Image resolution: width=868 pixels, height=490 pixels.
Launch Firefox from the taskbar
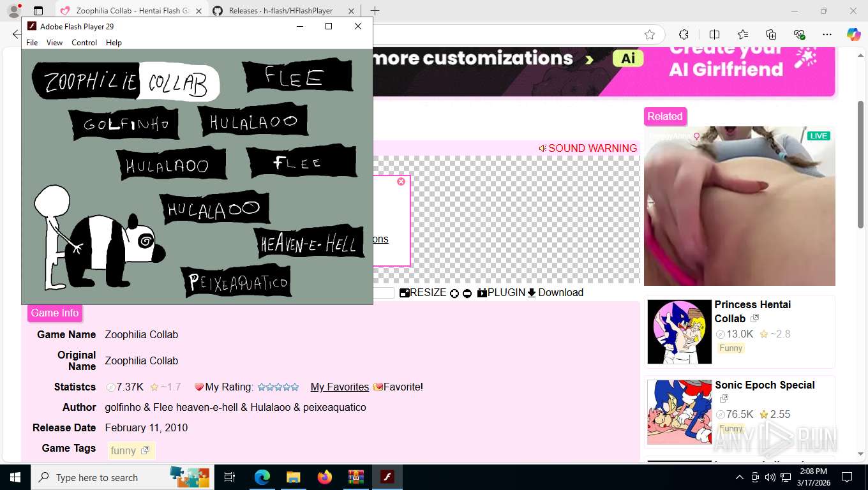pos(325,477)
